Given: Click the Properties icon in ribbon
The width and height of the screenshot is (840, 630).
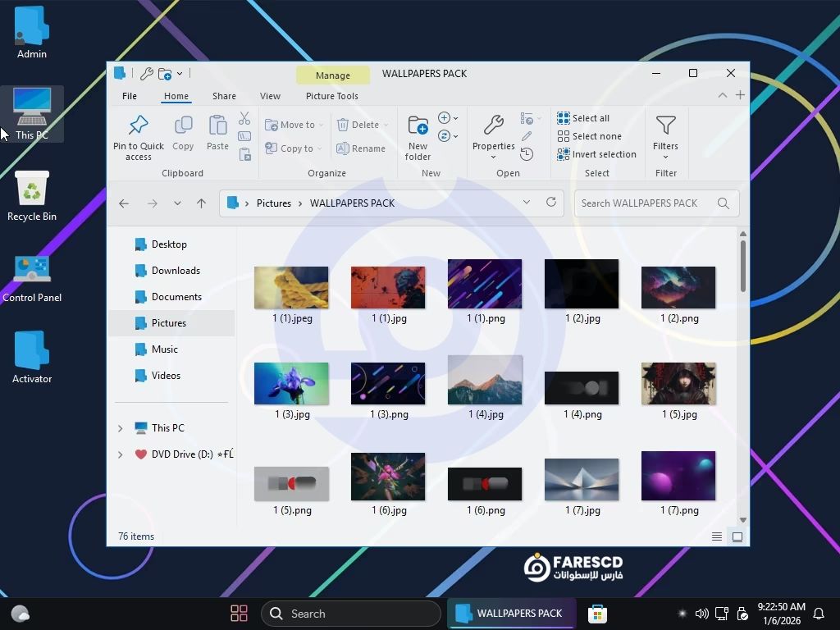Looking at the screenshot, I should (x=493, y=126).
